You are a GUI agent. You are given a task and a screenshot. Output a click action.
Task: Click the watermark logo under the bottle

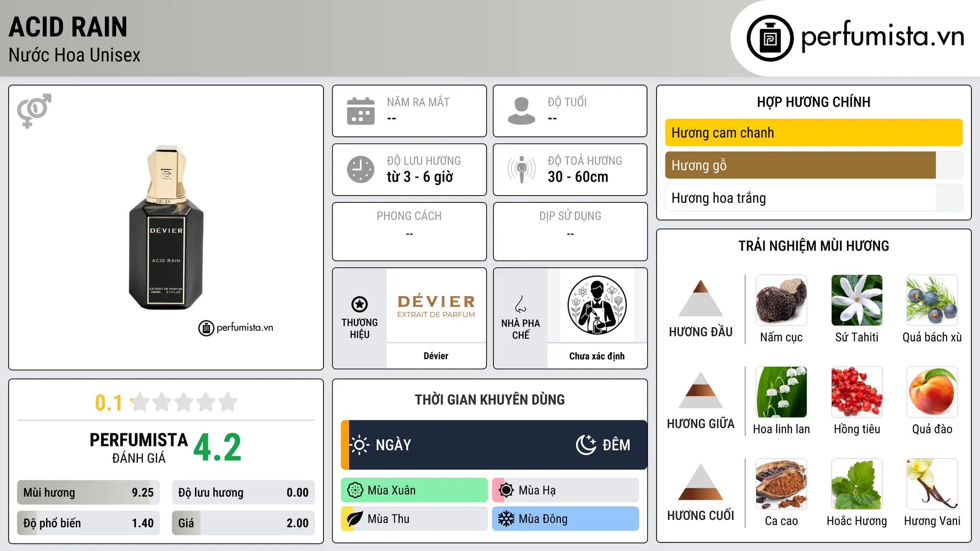coord(235,328)
